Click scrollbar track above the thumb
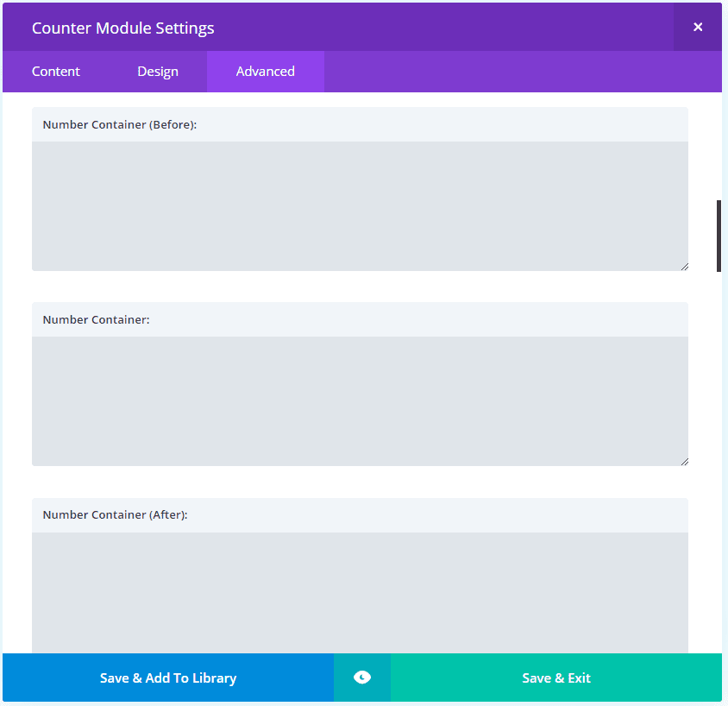 (x=719, y=147)
